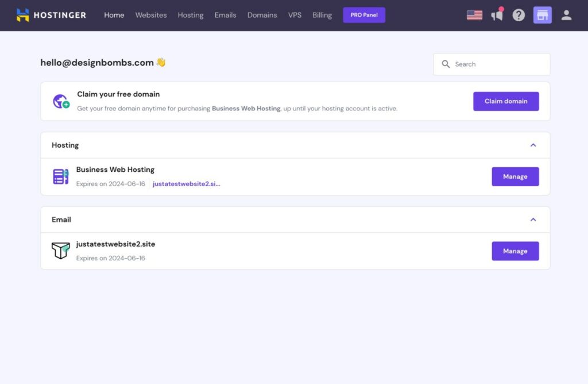Manage the justatestwebsite2.site email
588x384 pixels.
(515, 251)
